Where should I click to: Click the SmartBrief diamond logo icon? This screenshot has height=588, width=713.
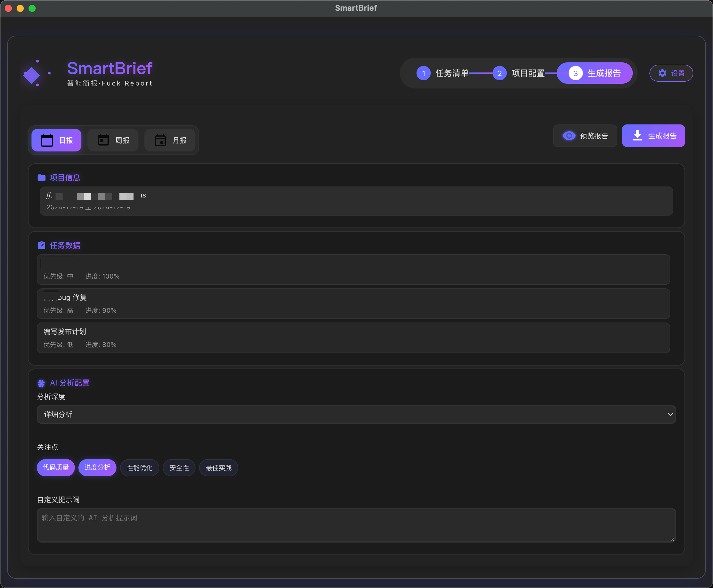tap(31, 75)
